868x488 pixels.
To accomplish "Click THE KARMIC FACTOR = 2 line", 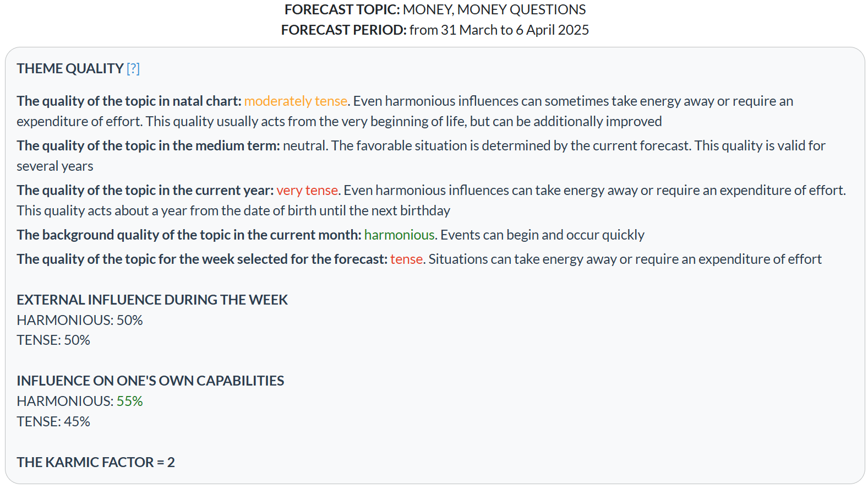I will pyautogui.click(x=96, y=463).
